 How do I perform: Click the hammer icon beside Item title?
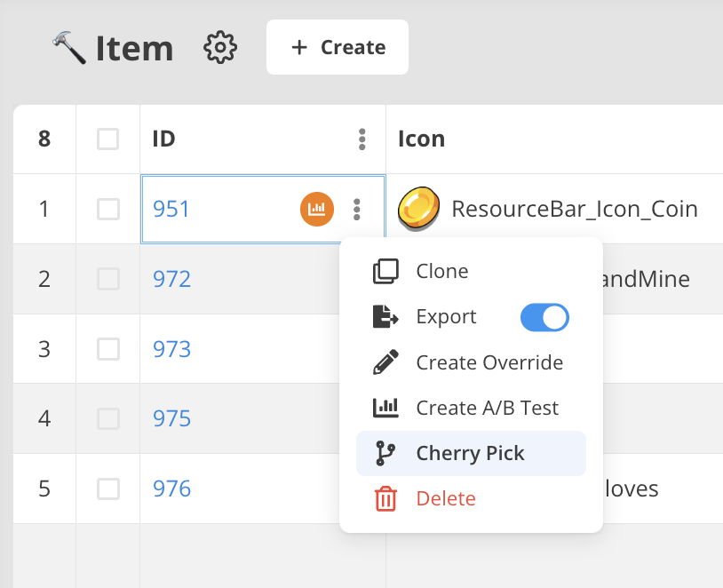point(68,47)
